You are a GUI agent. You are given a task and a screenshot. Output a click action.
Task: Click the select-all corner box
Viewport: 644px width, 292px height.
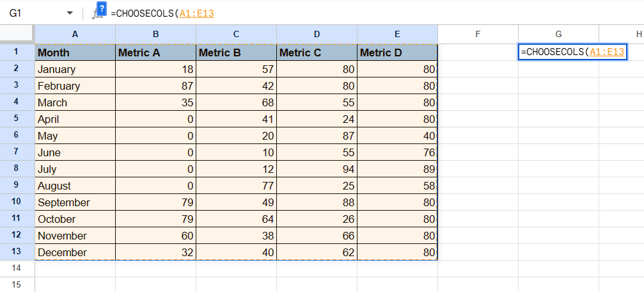coord(17,34)
